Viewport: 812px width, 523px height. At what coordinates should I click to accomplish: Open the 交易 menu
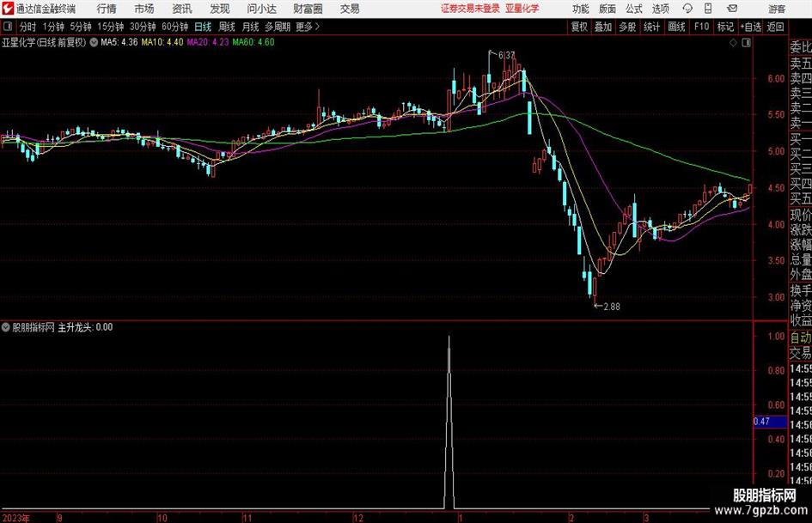(350, 9)
